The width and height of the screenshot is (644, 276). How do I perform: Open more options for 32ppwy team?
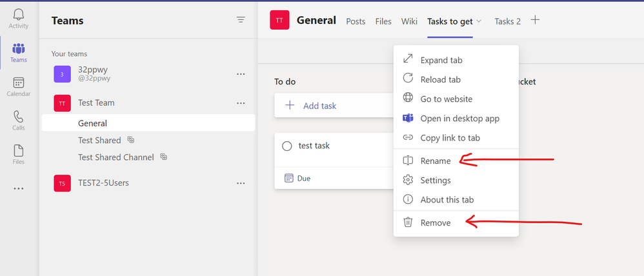coord(241,74)
